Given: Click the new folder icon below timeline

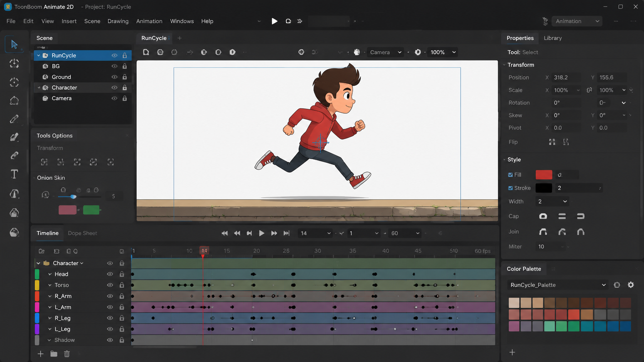Looking at the screenshot, I should coord(54,354).
